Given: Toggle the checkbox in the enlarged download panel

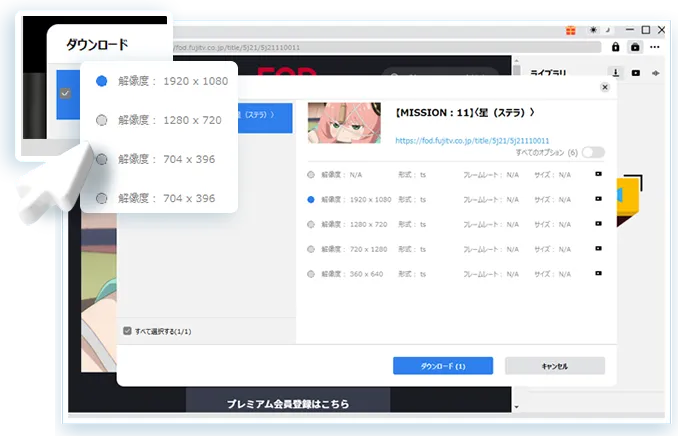Looking at the screenshot, I should pos(65,93).
